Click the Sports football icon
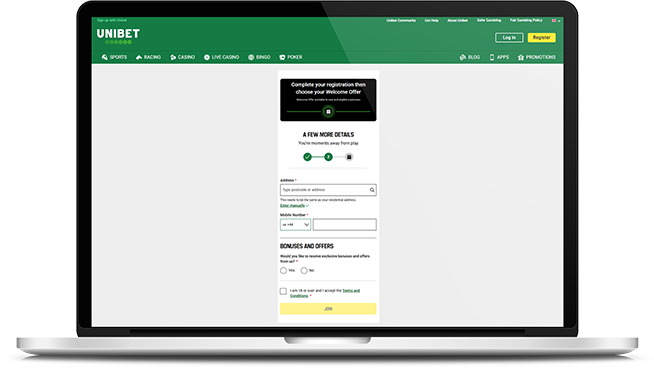654x368 pixels. pos(105,57)
